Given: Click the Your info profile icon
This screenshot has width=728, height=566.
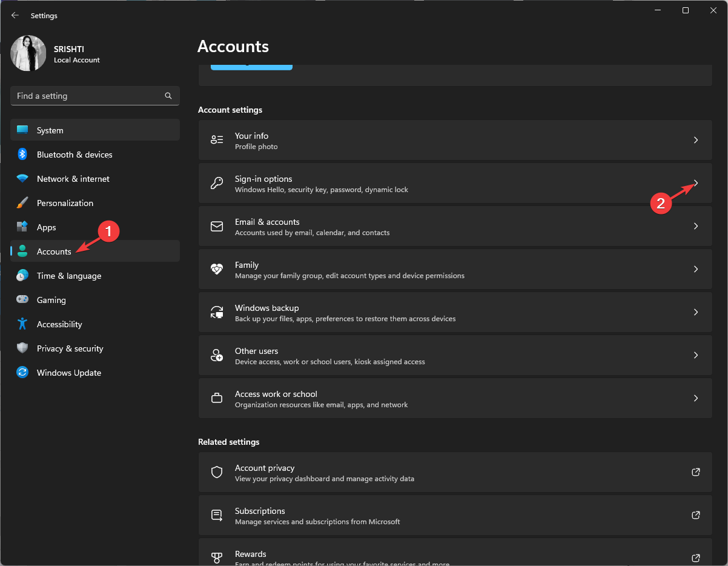Looking at the screenshot, I should 217,140.
